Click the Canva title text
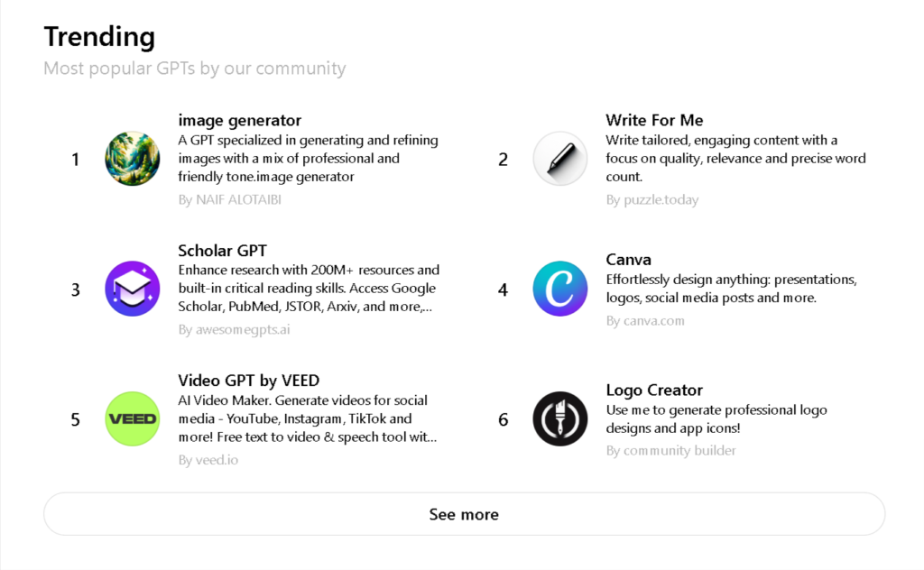Viewport: 924px width, 570px height. [x=628, y=260]
